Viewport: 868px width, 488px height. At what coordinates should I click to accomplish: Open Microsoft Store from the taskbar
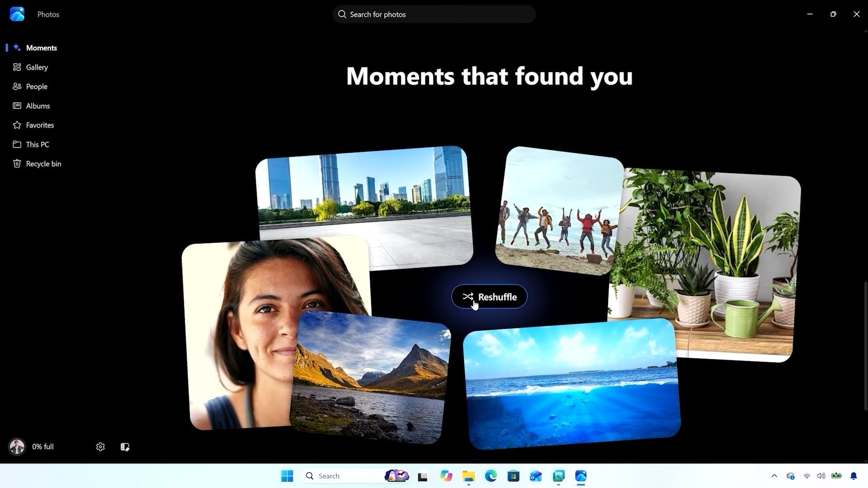514,476
